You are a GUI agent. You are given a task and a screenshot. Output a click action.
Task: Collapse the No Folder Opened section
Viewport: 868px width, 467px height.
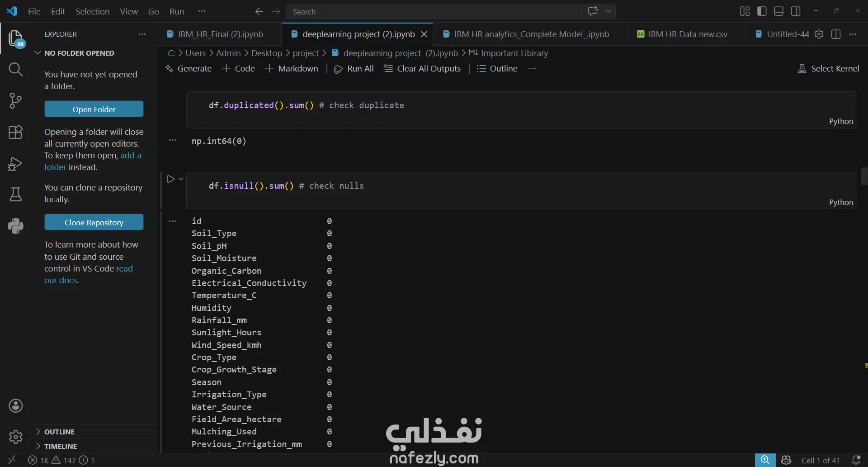pos(94,53)
